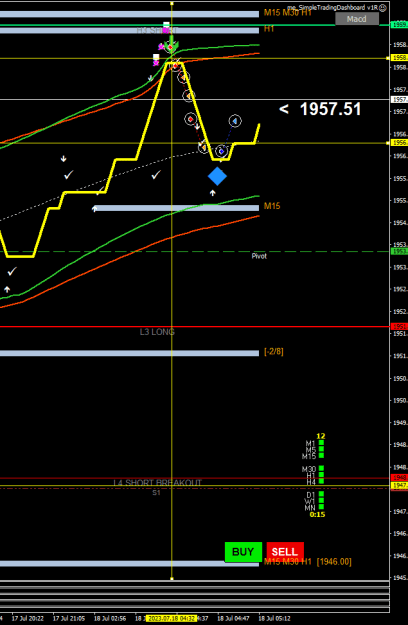The image size is (408, 625).
Task: Click the green 1953 pivot price tag on the axis
Action: pyautogui.click(x=399, y=252)
